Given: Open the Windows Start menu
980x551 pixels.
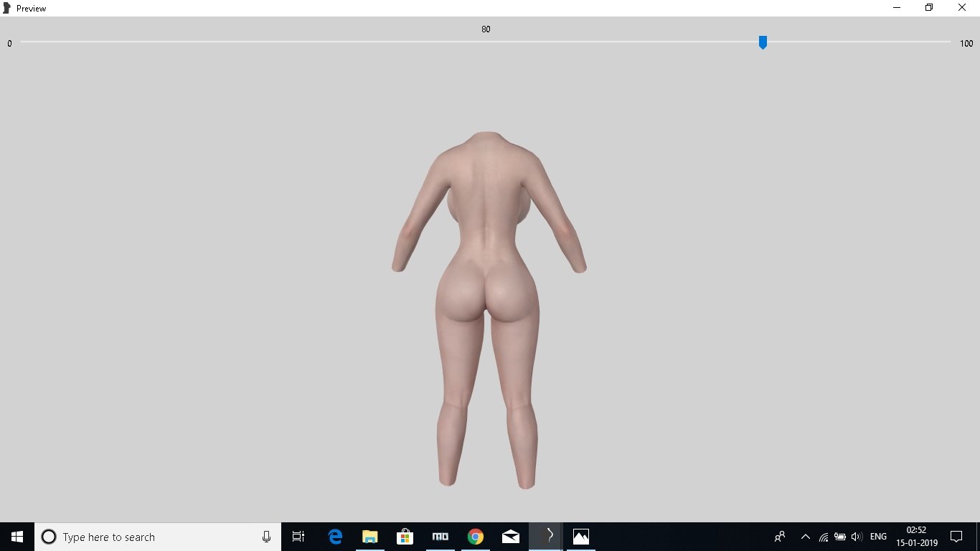Looking at the screenshot, I should [x=17, y=537].
